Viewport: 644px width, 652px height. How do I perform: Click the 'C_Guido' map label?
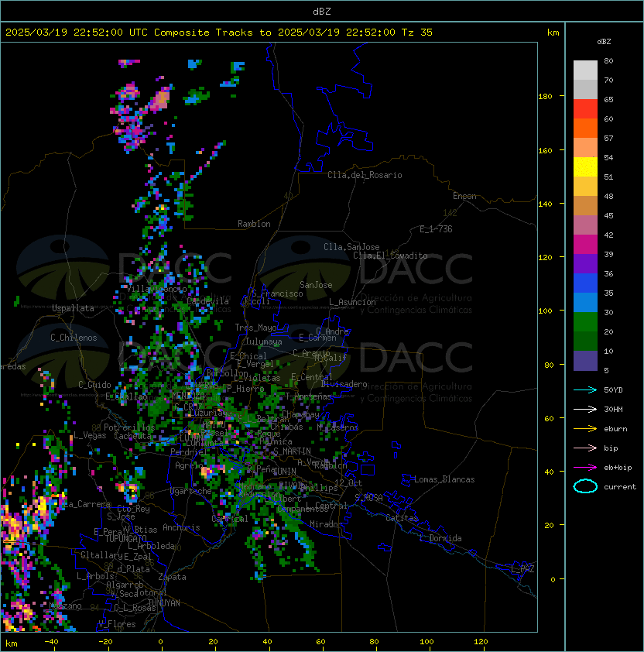click(94, 385)
